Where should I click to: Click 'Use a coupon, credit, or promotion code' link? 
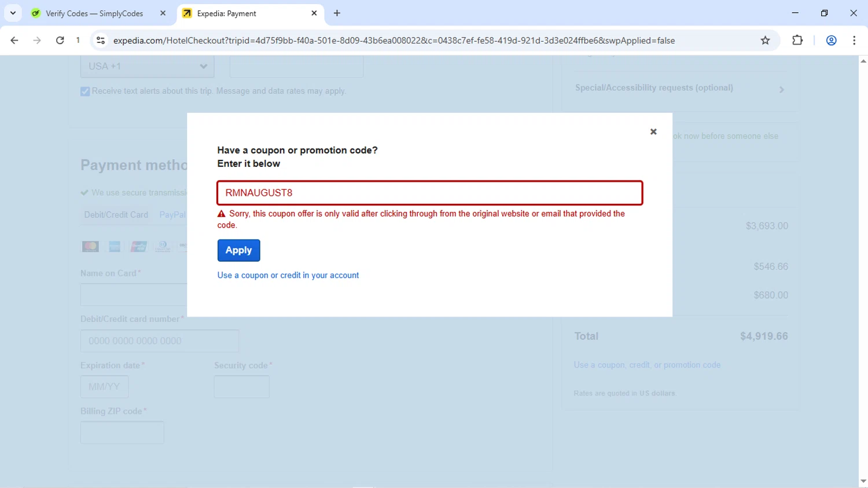[x=647, y=365]
